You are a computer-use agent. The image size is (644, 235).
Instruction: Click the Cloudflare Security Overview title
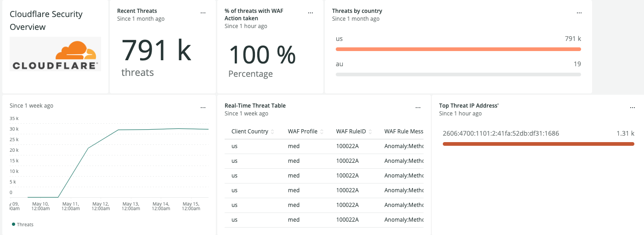[46, 20]
